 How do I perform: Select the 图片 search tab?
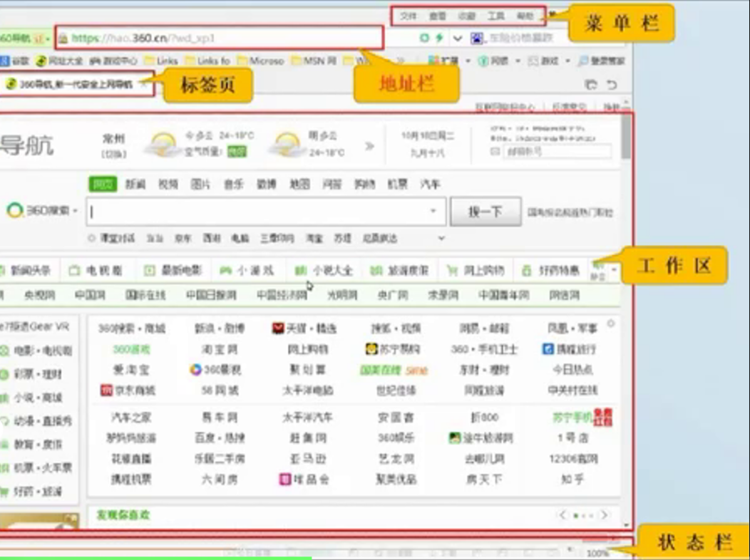click(x=201, y=184)
